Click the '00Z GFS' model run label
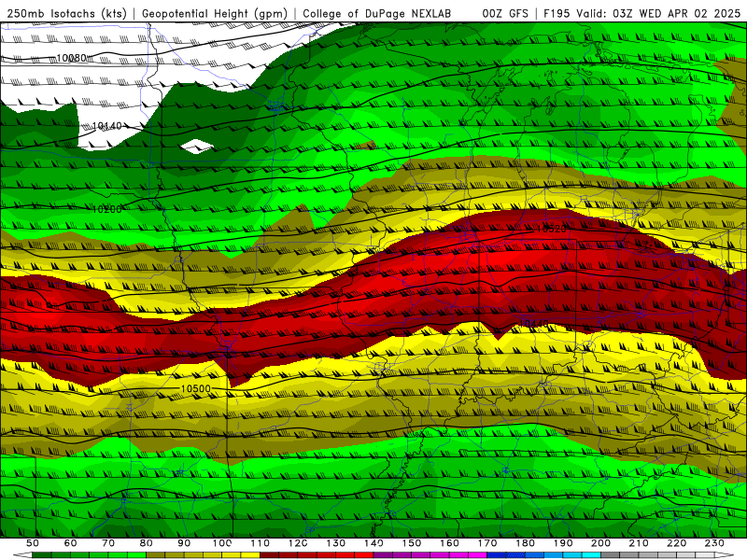This screenshot has height=560, width=747. coord(505,13)
